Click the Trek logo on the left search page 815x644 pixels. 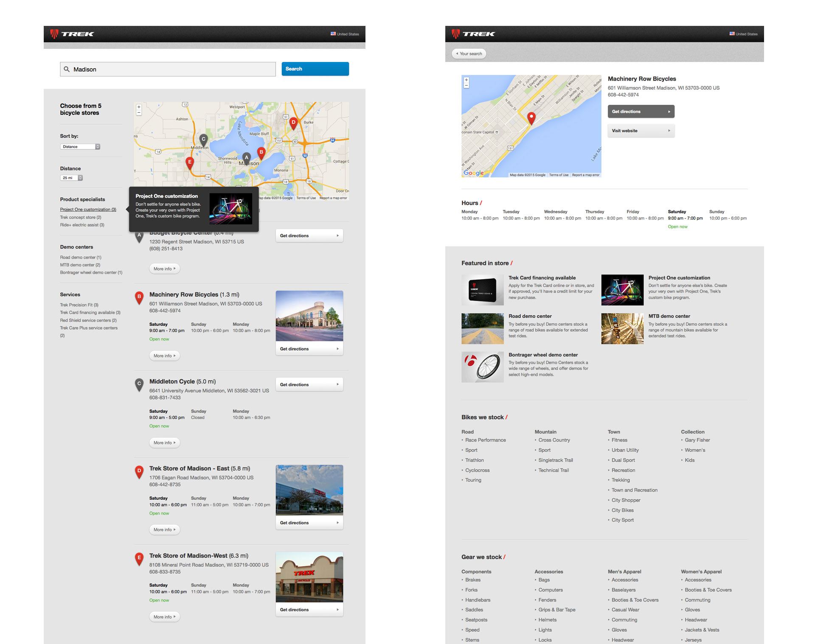[x=72, y=34]
